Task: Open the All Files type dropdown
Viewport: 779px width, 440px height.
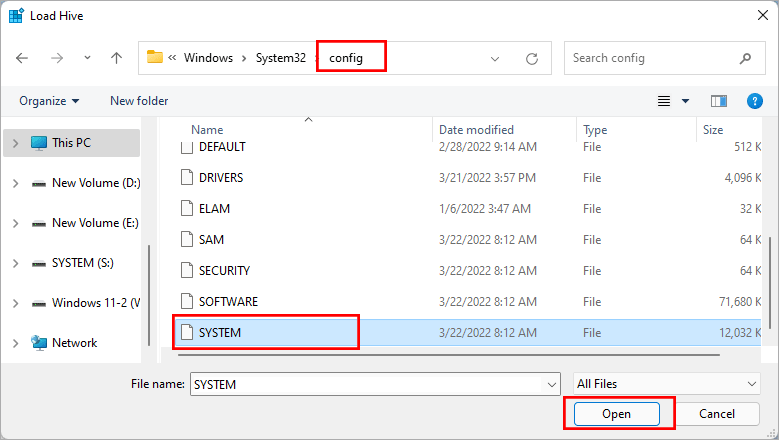Action: click(x=666, y=384)
